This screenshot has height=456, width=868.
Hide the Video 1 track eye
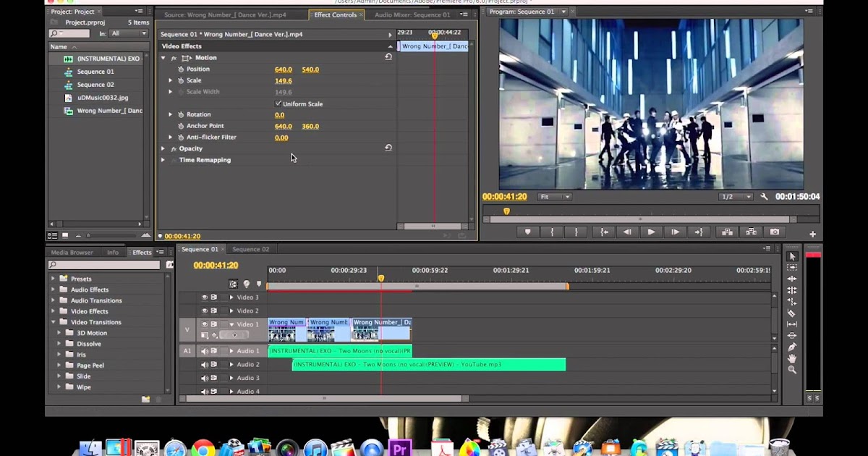pyautogui.click(x=205, y=324)
